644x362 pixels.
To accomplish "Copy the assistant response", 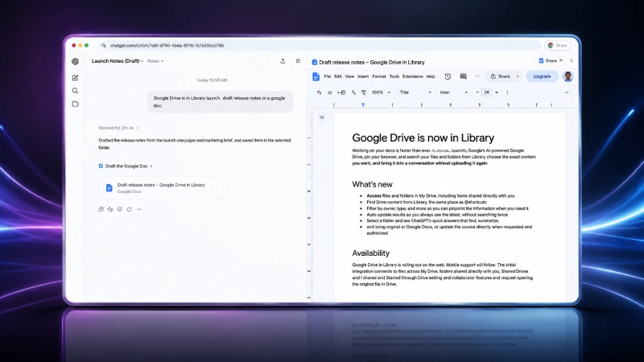I will point(101,209).
